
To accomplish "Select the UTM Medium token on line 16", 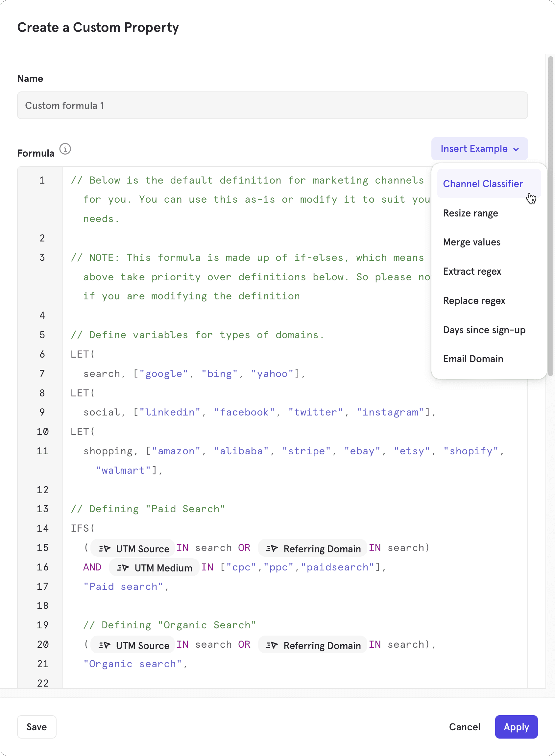I will coord(154,567).
